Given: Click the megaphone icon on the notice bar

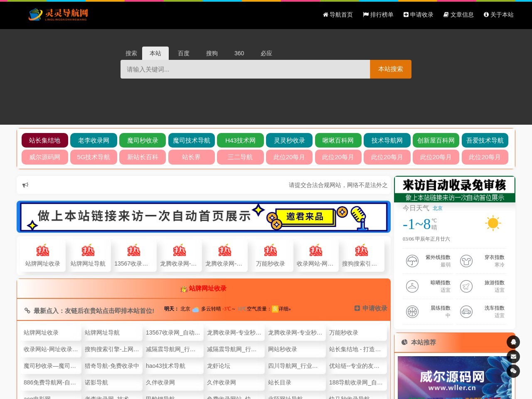Looking at the screenshot, I should coord(25,185).
